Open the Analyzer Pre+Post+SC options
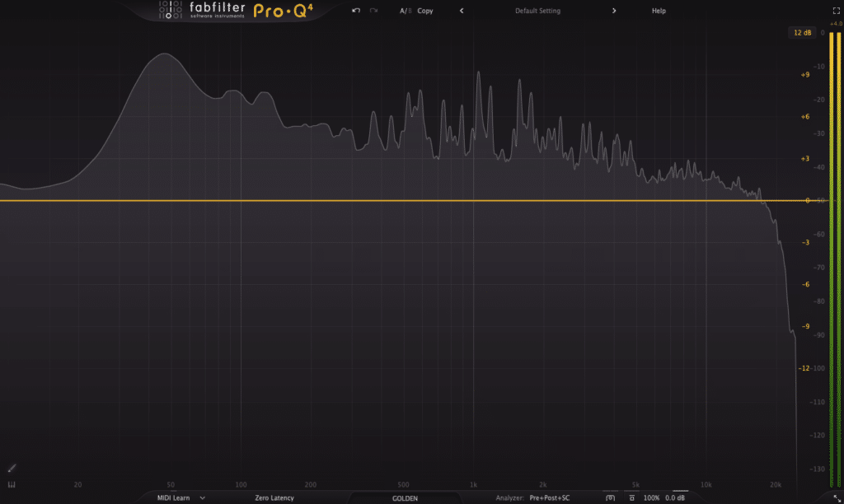Screen dimensions: 844x504 [x=551, y=497]
